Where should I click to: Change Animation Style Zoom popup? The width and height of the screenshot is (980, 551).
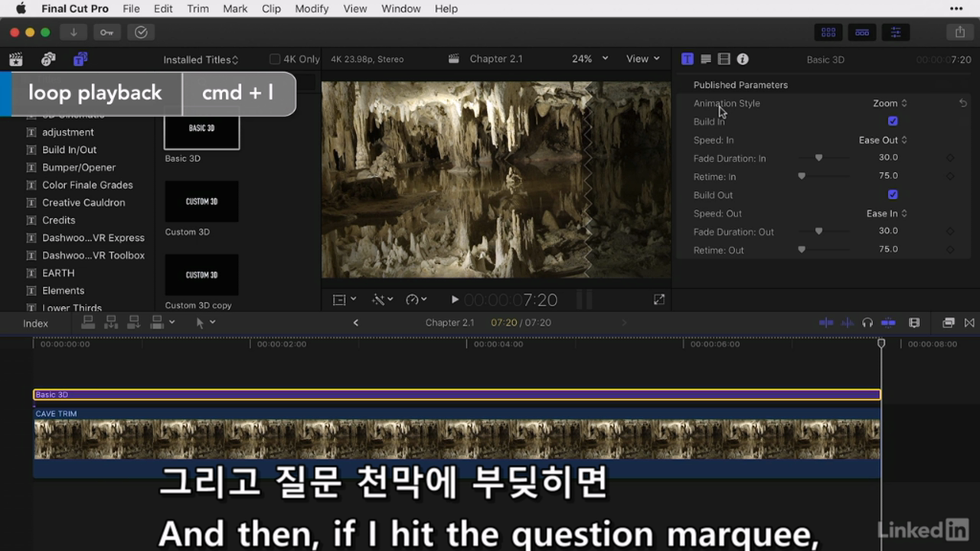point(890,103)
